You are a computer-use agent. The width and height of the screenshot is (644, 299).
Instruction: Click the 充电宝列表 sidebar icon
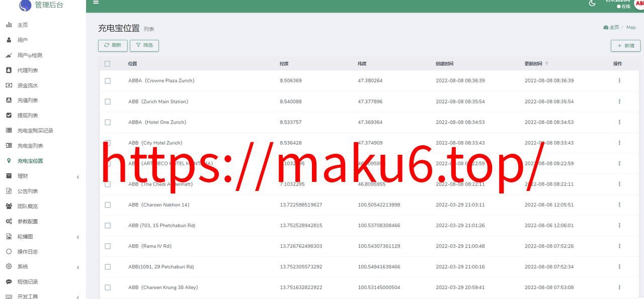[x=9, y=145]
